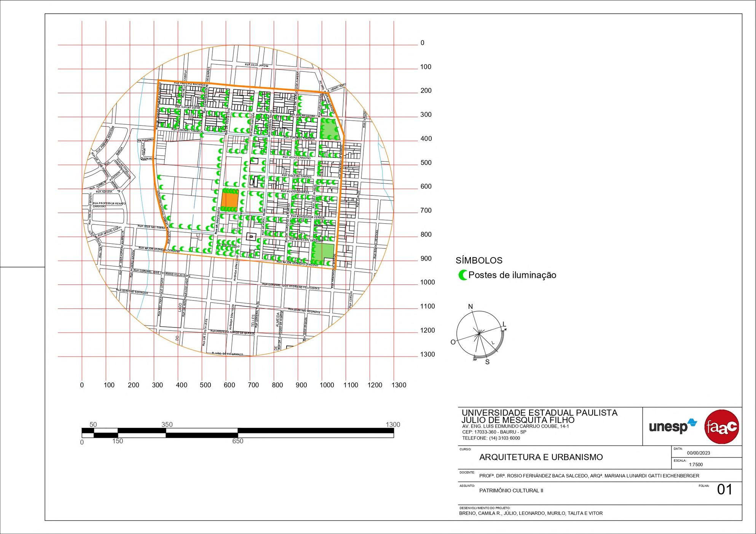
Task: Click the L east label on compass
Action: pos(504,324)
